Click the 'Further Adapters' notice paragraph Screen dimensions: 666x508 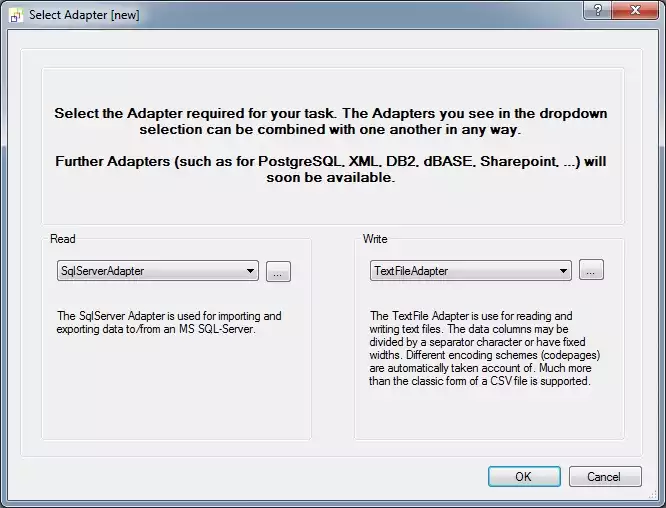click(x=331, y=169)
